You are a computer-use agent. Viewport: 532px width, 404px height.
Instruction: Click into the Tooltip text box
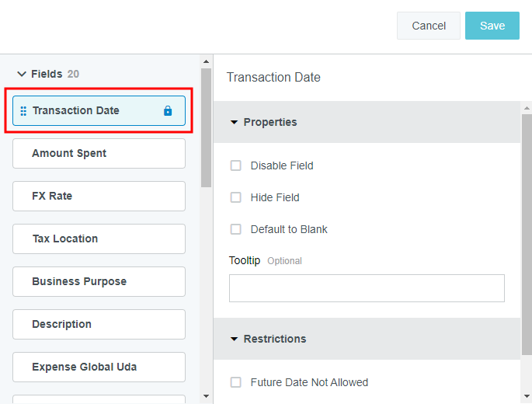(367, 288)
